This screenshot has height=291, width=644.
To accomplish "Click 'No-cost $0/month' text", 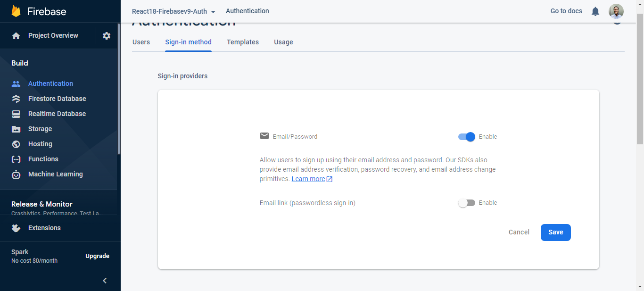I will click(34, 261).
